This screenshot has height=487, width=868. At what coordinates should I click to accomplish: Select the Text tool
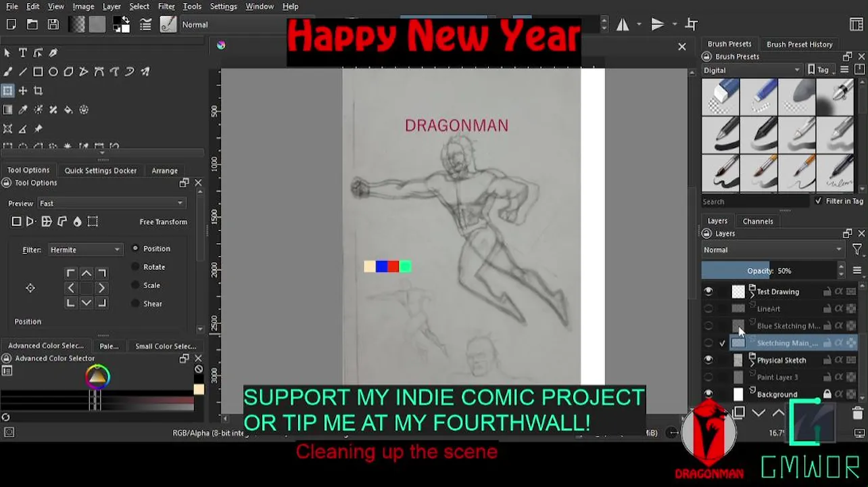(22, 53)
